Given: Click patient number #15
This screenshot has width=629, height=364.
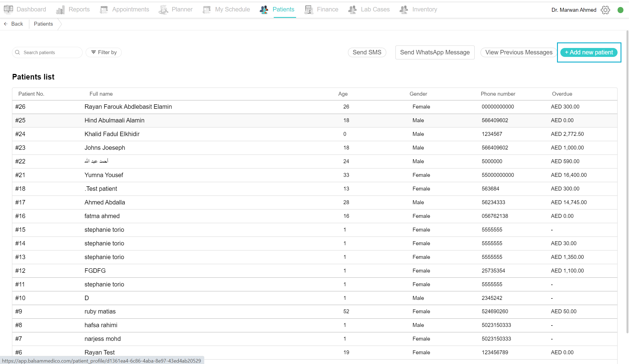Looking at the screenshot, I should pos(20,230).
